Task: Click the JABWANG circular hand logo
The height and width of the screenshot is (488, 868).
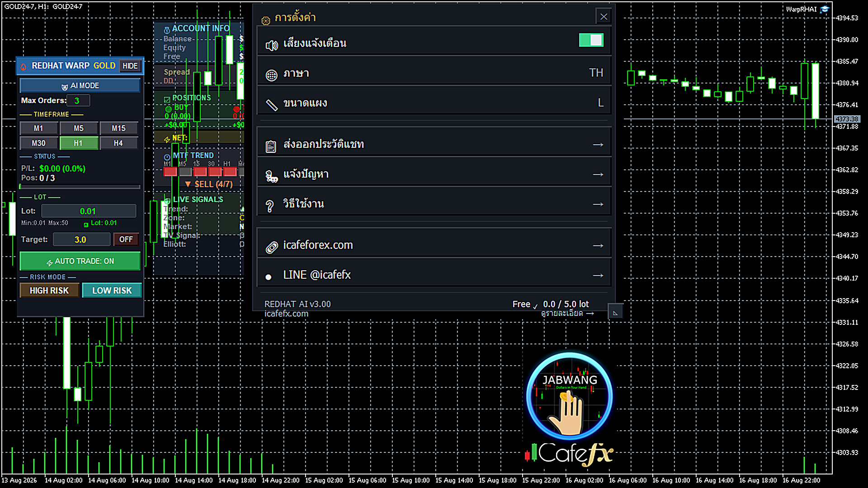Action: coord(570,396)
